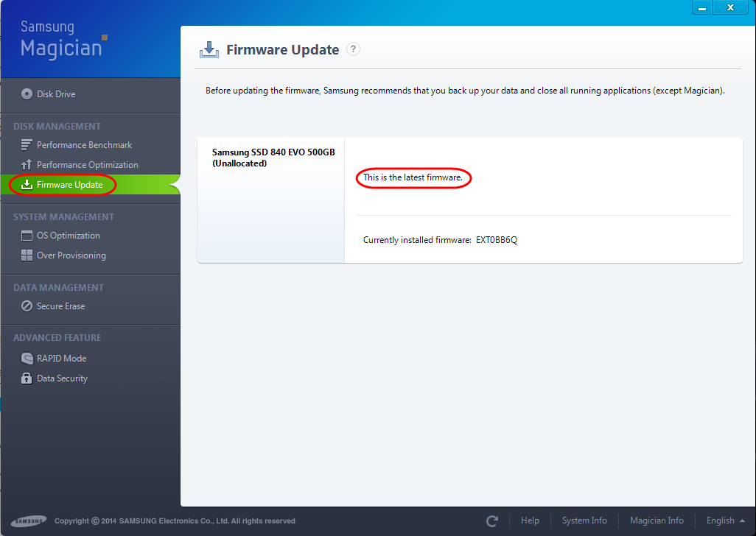The height and width of the screenshot is (536, 756).
Task: Open the Disk Drive page
Action: pos(56,94)
